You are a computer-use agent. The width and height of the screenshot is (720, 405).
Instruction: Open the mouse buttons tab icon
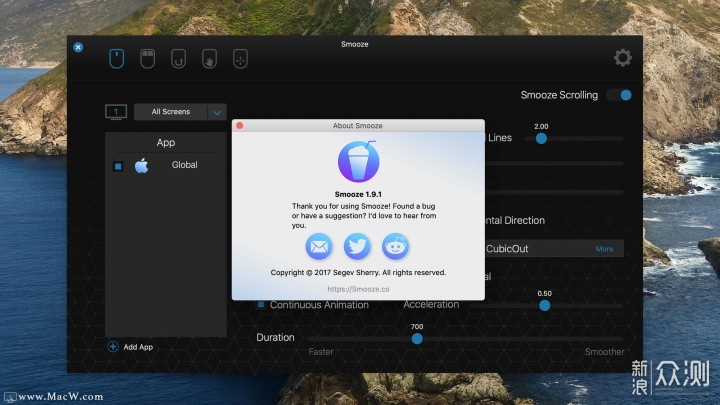[x=147, y=59]
